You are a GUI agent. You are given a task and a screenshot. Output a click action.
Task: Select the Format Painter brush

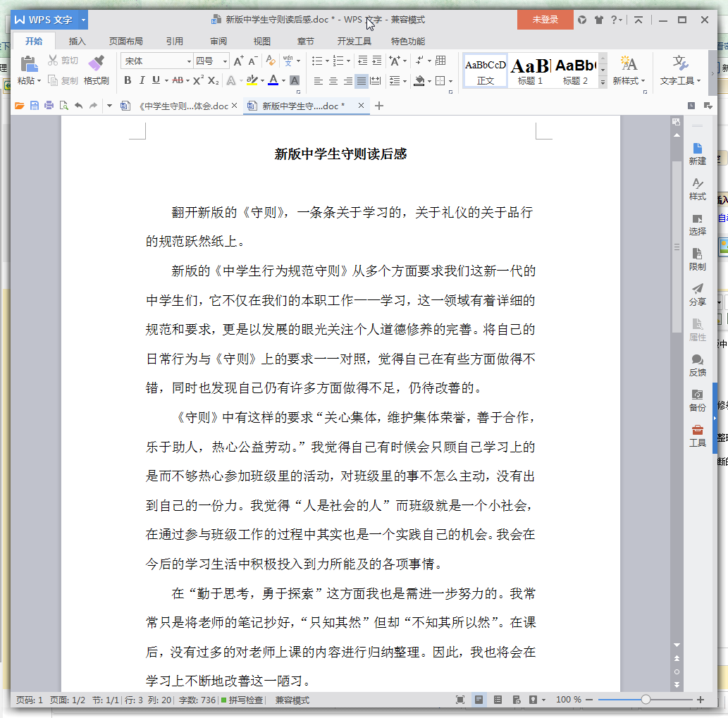pos(96,63)
